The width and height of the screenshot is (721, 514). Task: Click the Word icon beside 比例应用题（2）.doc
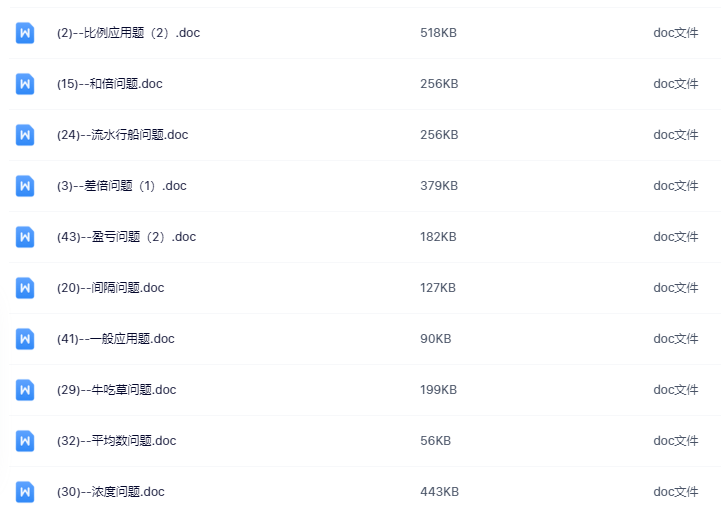tap(25, 33)
